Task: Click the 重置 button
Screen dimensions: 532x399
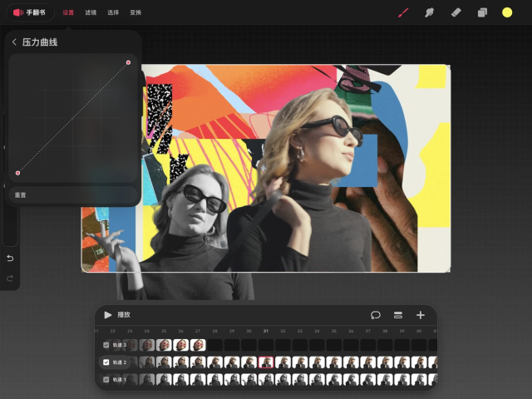Action: [x=21, y=195]
